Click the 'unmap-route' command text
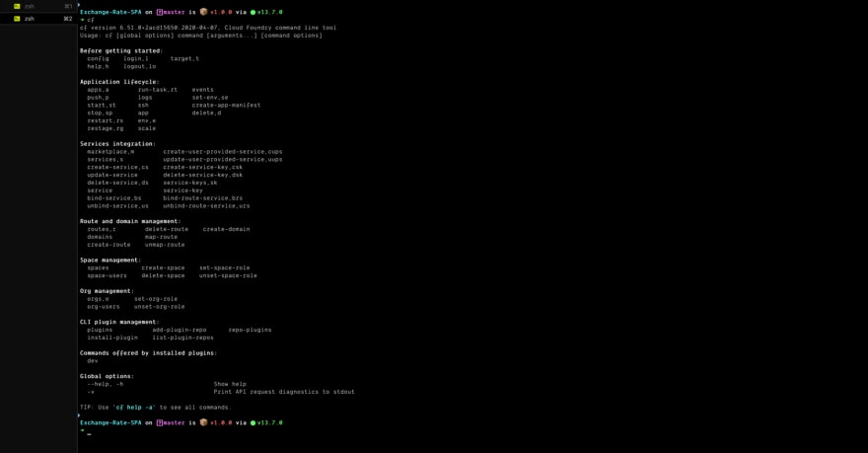The image size is (868, 453). tap(165, 244)
